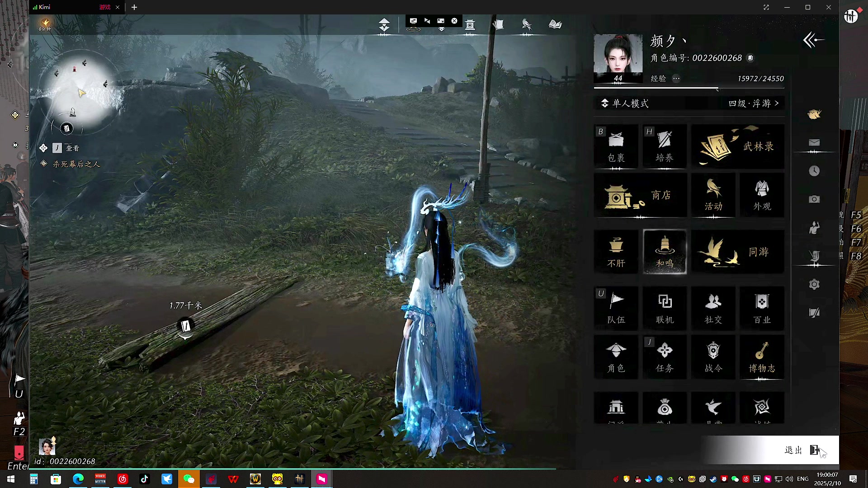This screenshot has height=488, width=868.
Task: Toggle the quest tracker 查看 diamond icon
Action: [x=43, y=148]
